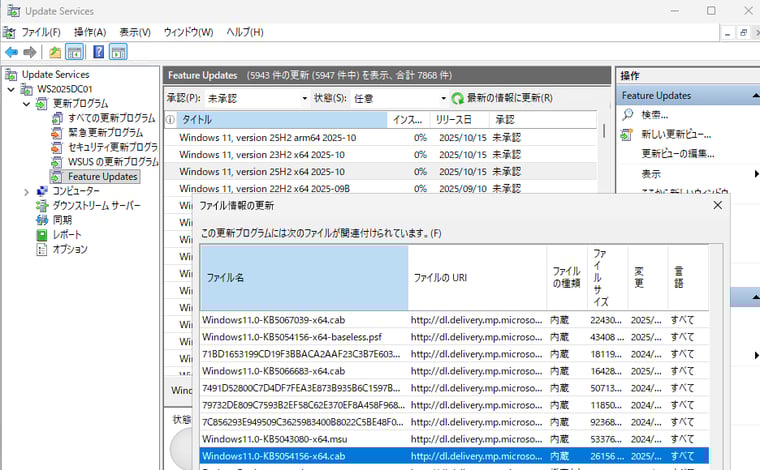Click the Feature Updates tree icon

pyautogui.click(x=57, y=176)
